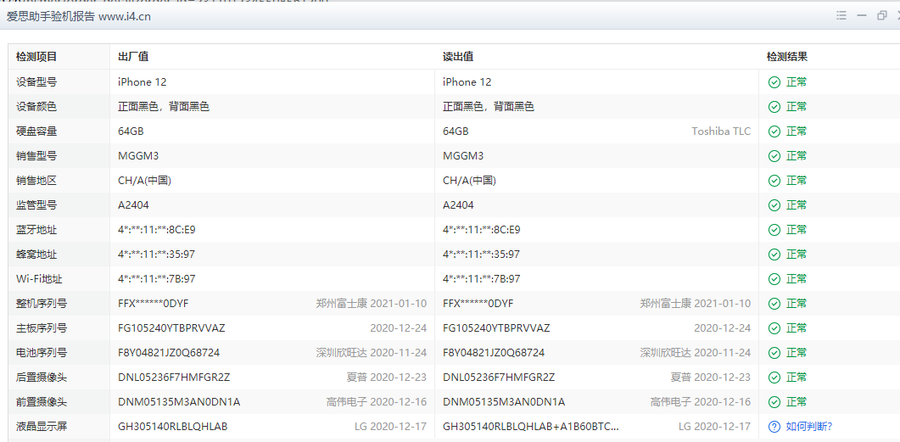Click the check icon in 前置摄像头 row
The height and width of the screenshot is (442, 900).
coord(774,402)
